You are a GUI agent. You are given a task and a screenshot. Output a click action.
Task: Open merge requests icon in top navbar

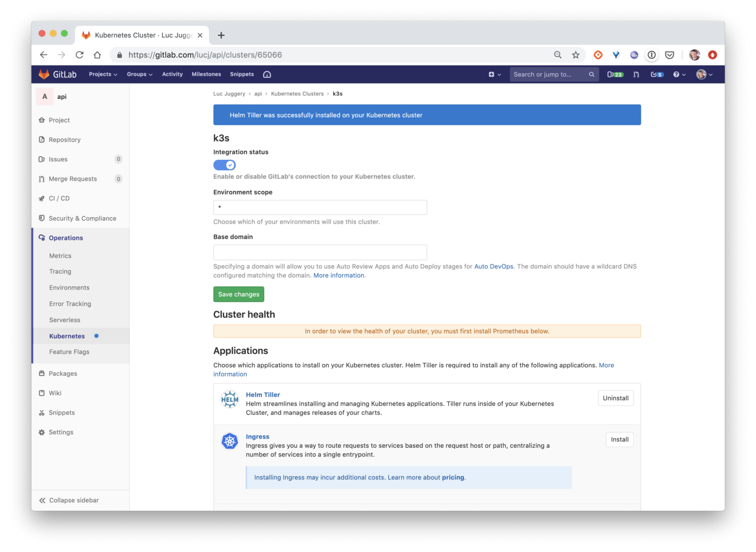click(x=636, y=75)
